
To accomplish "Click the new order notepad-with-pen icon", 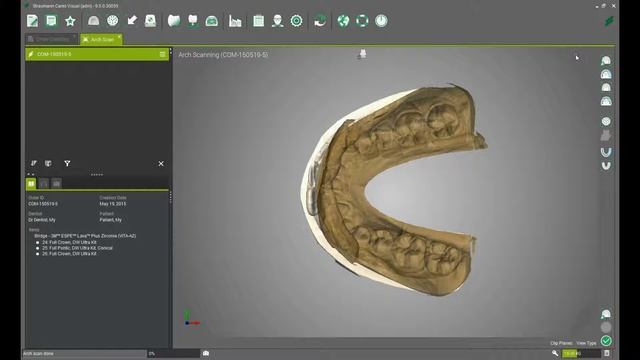I will coord(32,21).
